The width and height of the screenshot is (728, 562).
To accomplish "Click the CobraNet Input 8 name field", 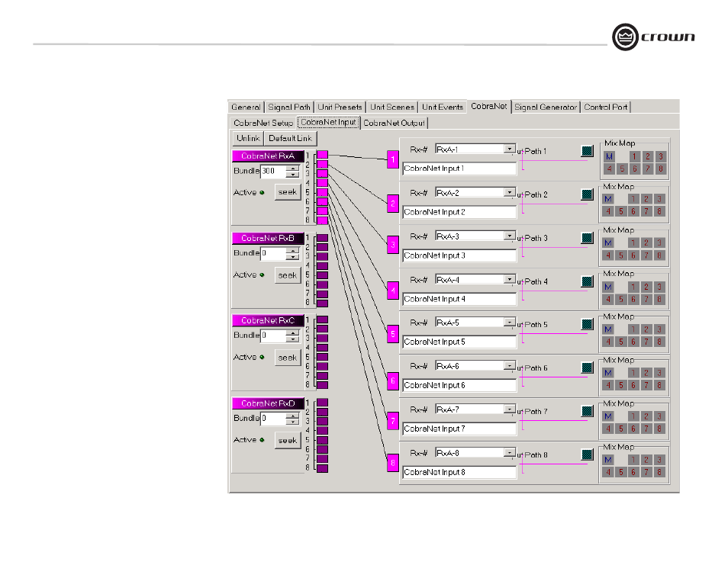I will pyautogui.click(x=459, y=473).
